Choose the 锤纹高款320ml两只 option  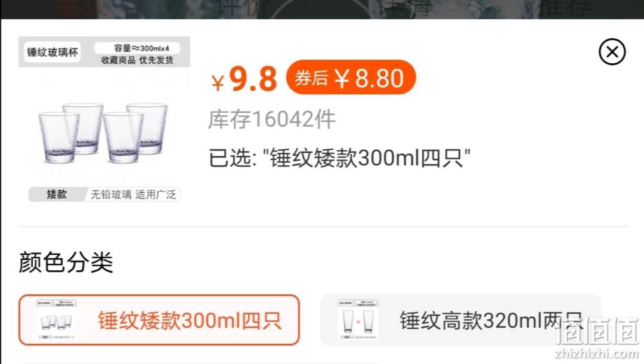pyautogui.click(x=461, y=320)
